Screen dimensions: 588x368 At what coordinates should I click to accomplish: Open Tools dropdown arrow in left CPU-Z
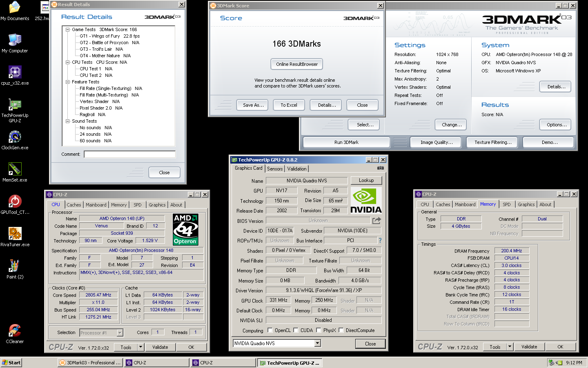[x=140, y=347]
